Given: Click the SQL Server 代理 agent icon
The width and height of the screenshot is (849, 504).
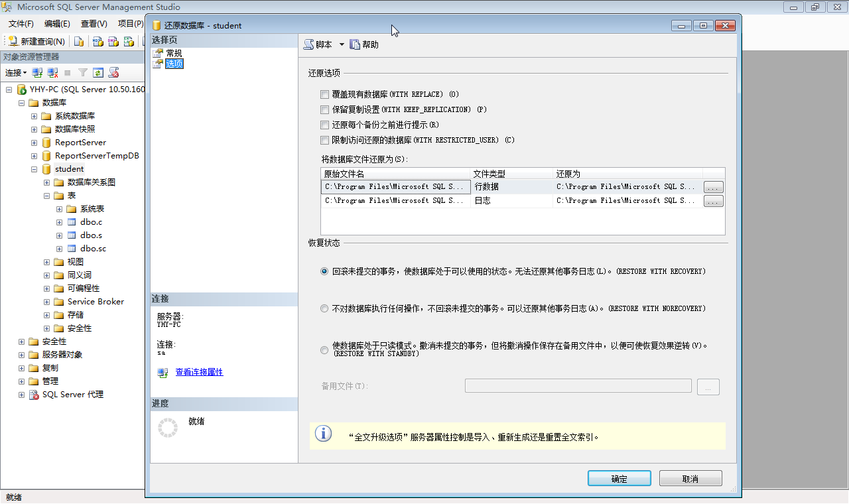Looking at the screenshot, I should 34,395.
